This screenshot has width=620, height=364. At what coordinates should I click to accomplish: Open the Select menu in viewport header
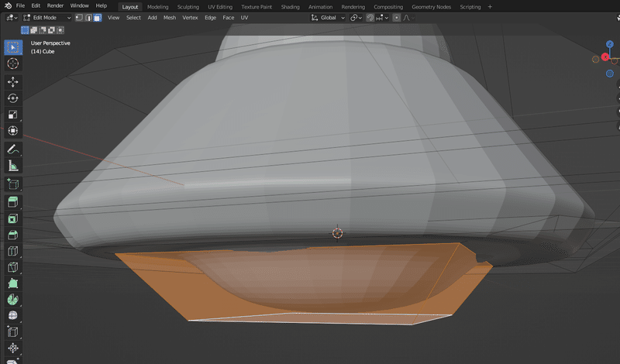coord(133,17)
